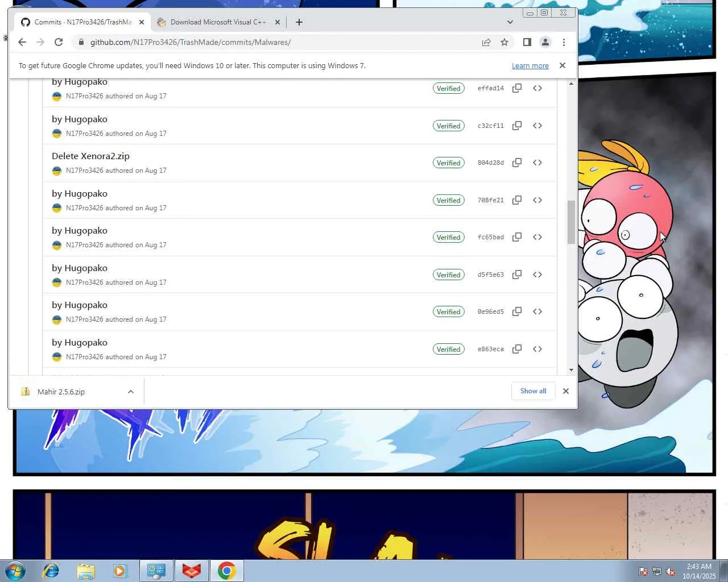Browse repository at commit d5f5e63
Viewport: 728px width, 582px height.
(x=537, y=275)
